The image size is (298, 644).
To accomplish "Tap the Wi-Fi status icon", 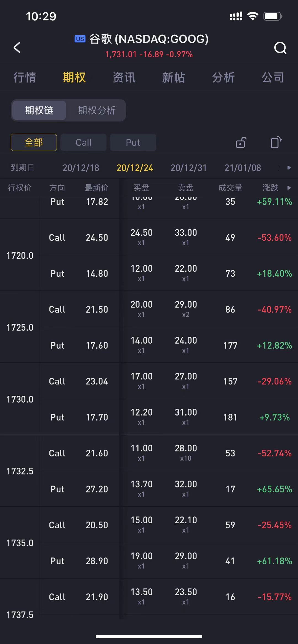I will [x=252, y=16].
